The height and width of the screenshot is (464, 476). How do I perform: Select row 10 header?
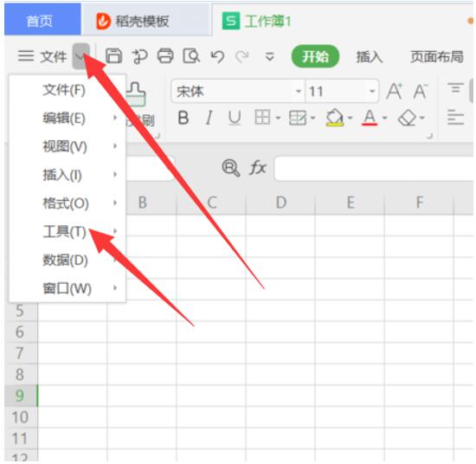point(21,417)
